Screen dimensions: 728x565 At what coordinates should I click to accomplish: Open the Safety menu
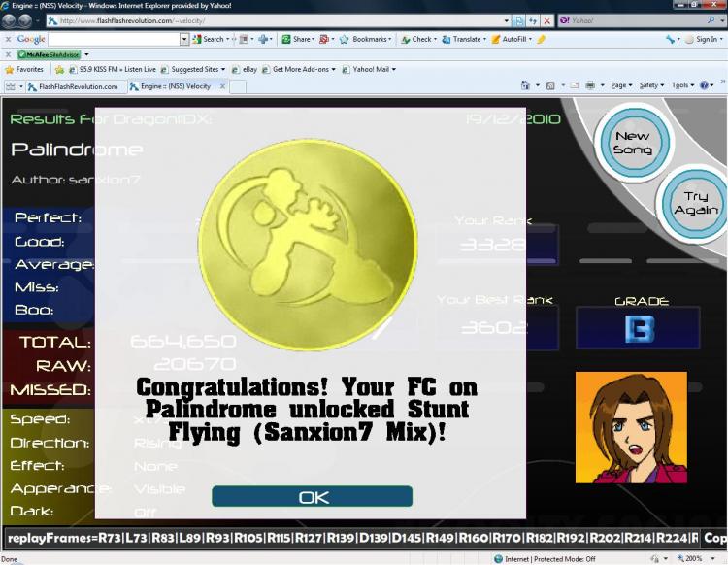click(x=651, y=85)
